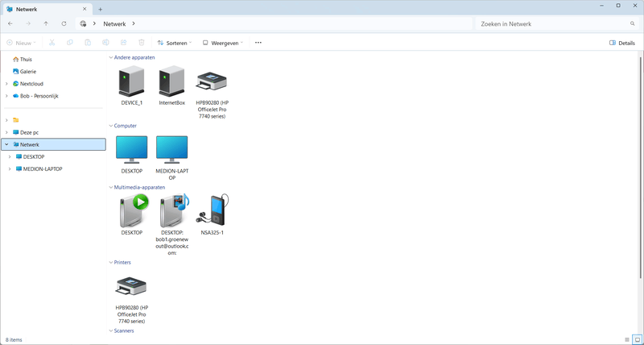Click the Cut scissors icon
The image size is (644, 345).
coord(52,43)
